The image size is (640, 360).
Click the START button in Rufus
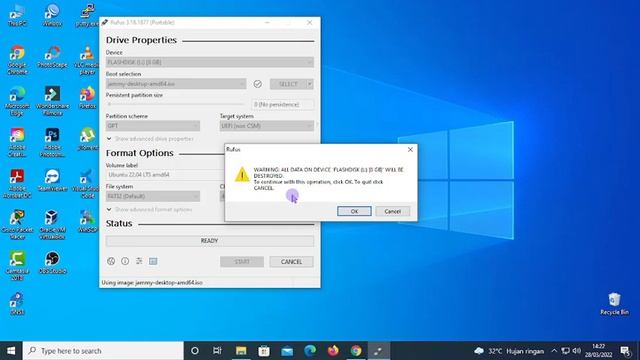[x=242, y=262]
